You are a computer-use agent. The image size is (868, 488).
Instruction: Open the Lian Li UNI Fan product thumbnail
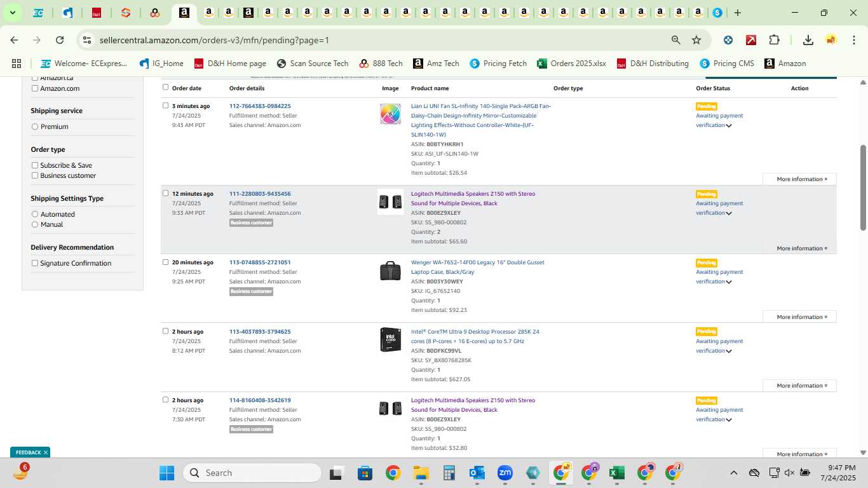(x=390, y=114)
